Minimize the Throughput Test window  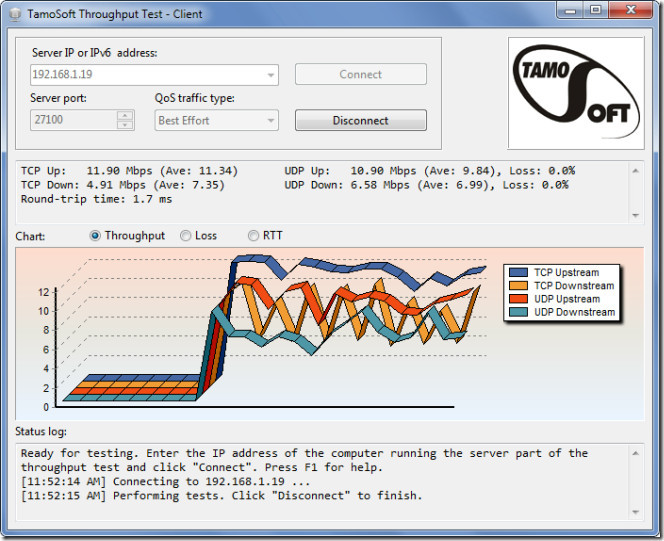coord(570,10)
